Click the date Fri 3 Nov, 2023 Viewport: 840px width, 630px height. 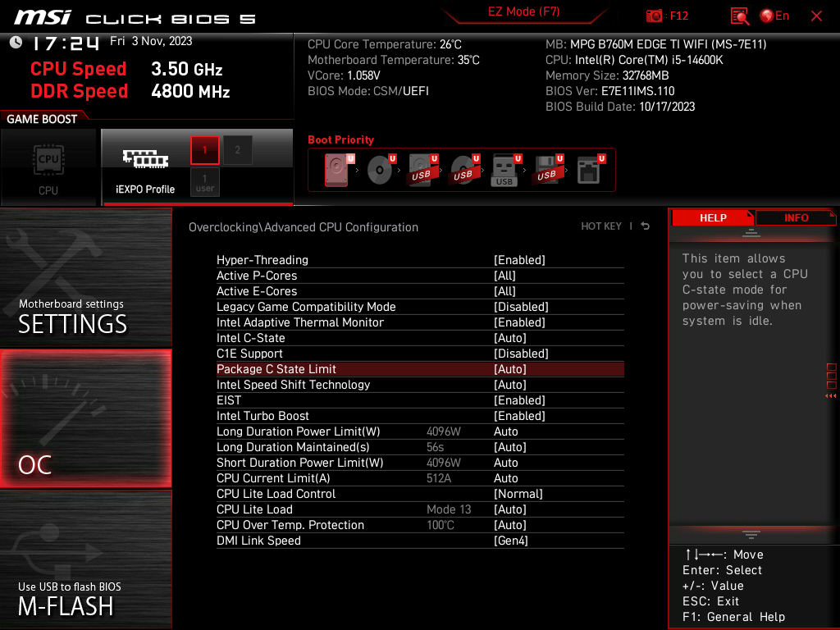[151, 41]
